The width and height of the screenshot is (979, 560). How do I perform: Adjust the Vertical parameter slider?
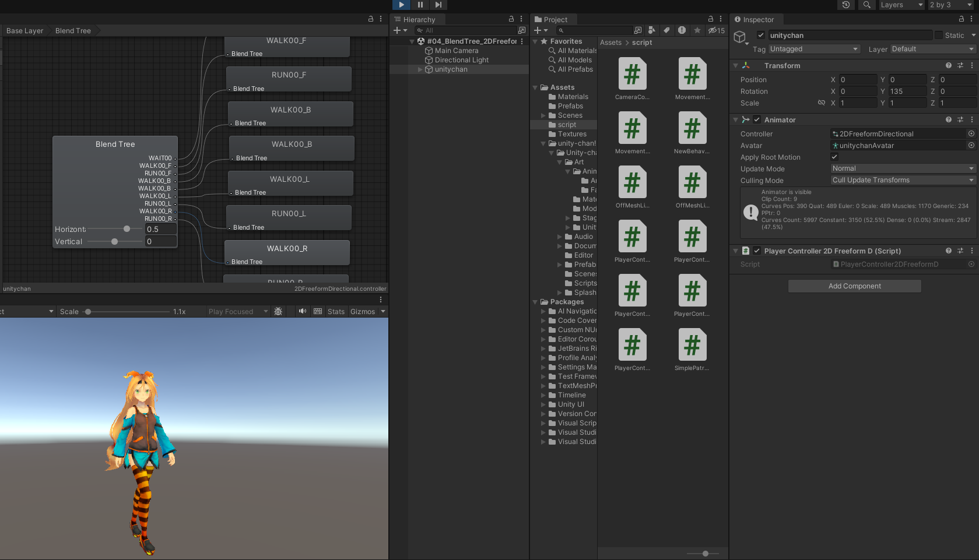114,241
